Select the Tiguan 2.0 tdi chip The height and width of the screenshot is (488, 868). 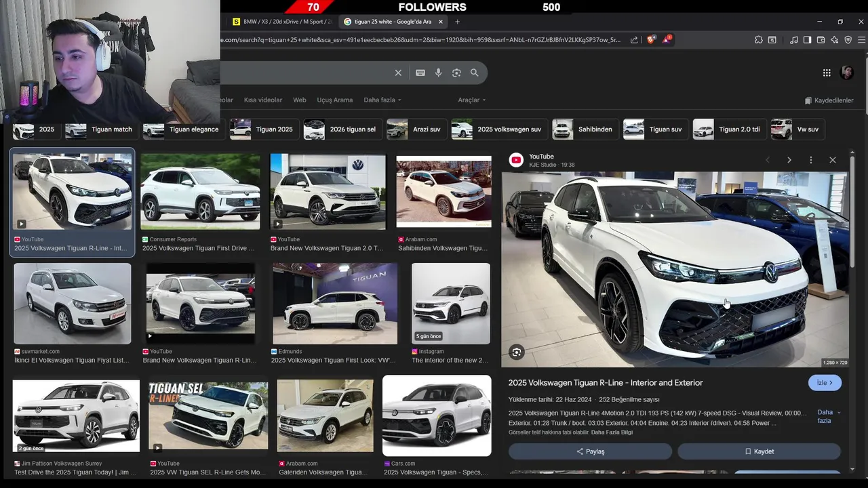click(728, 129)
